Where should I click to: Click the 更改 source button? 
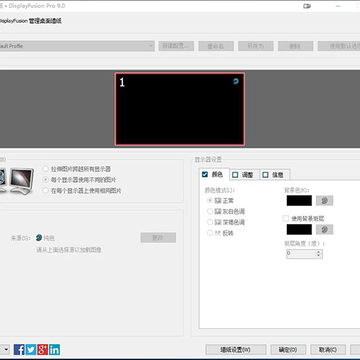pyautogui.click(x=158, y=238)
